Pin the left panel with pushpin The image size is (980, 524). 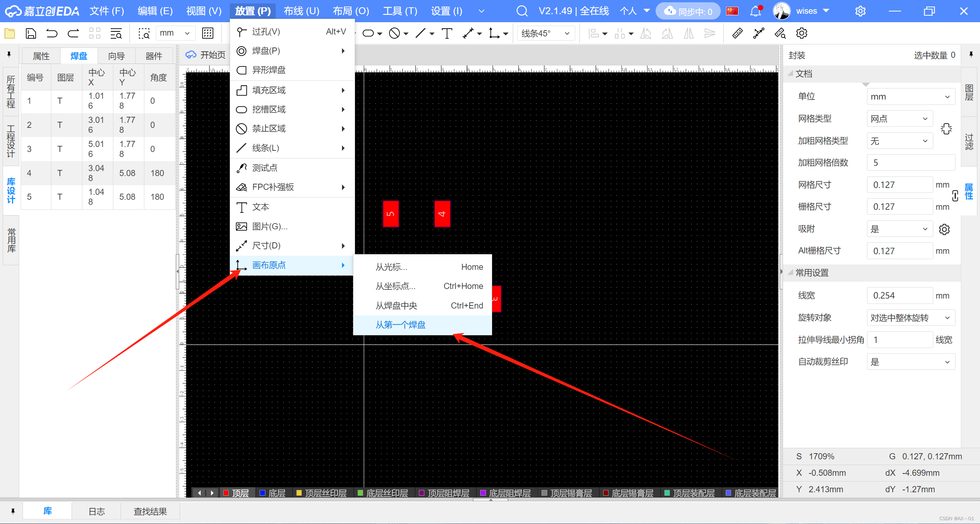9,55
